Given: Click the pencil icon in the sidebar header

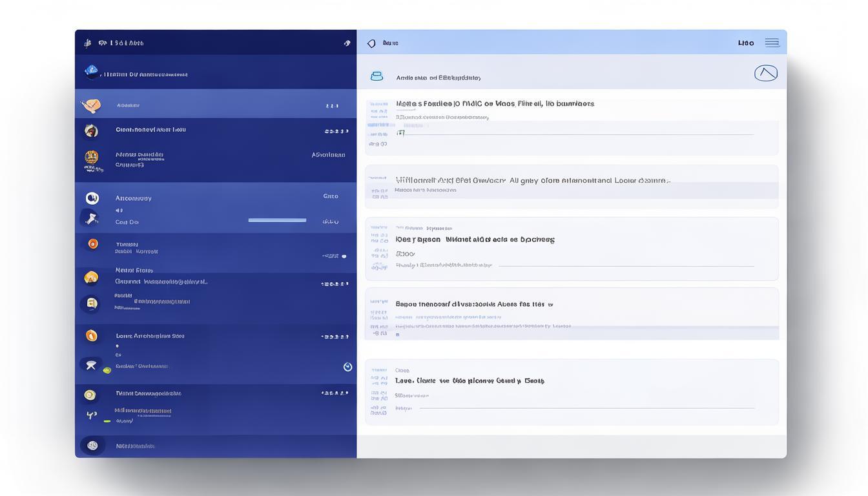Looking at the screenshot, I should click(x=347, y=43).
